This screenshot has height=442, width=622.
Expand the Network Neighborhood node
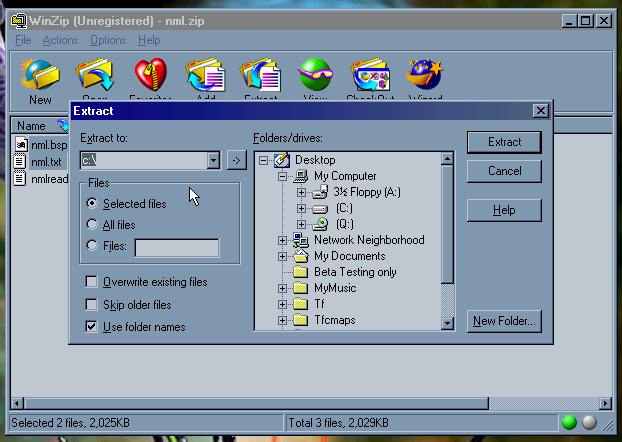[282, 240]
